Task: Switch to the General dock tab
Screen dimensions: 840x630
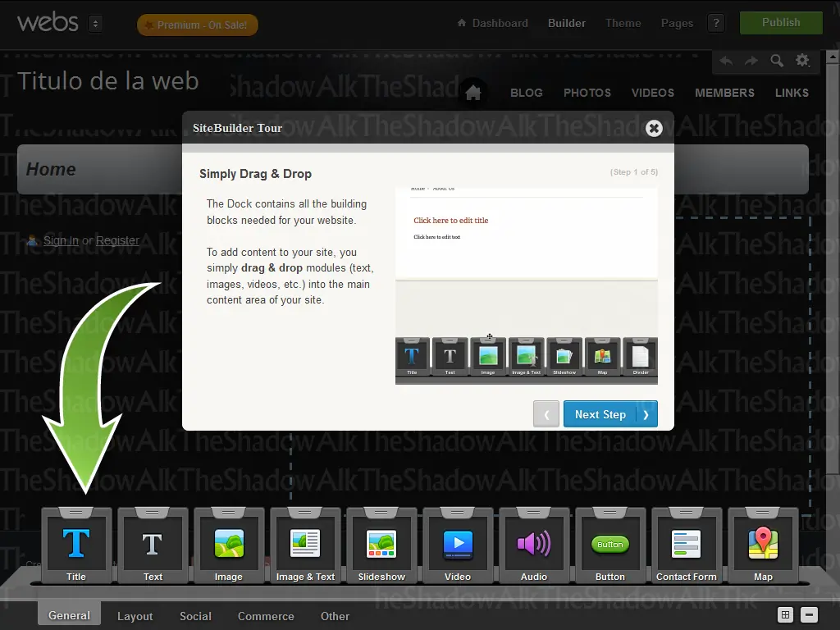Action: point(69,615)
